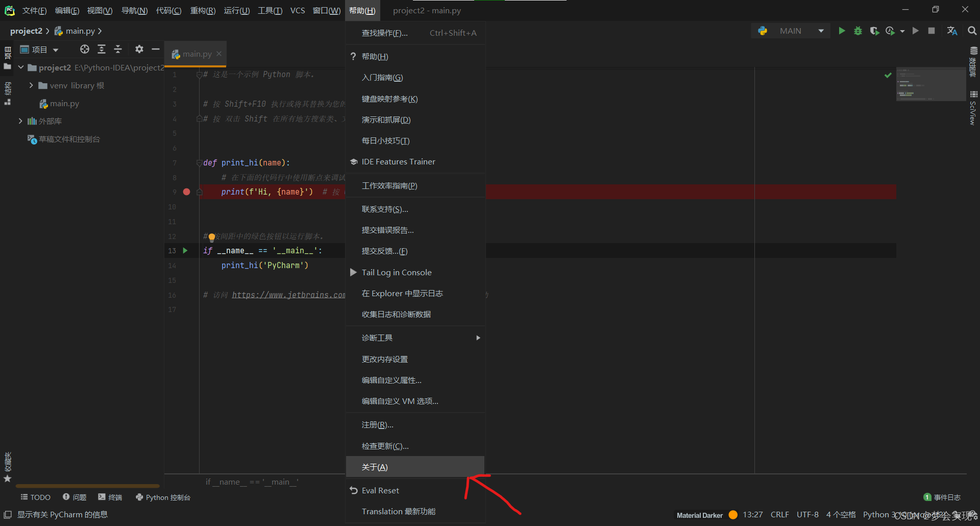Open Search Everywhere magnifier icon
This screenshot has height=526, width=980.
point(972,31)
